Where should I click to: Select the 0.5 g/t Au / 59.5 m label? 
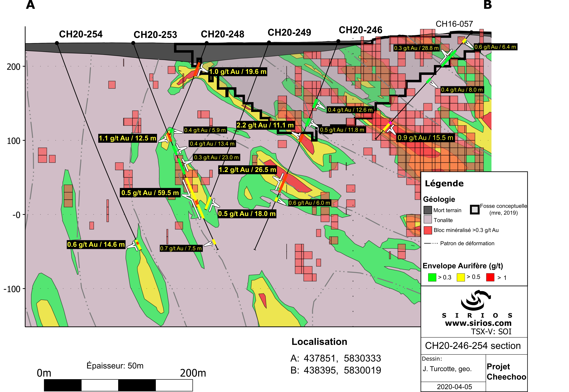(x=150, y=193)
